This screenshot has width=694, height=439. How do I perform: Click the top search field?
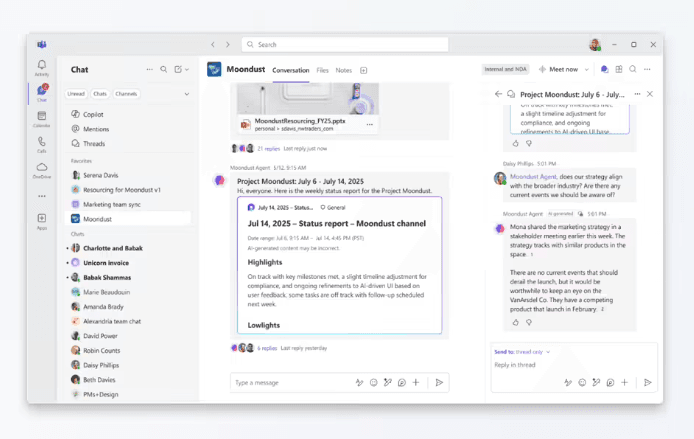pos(345,45)
